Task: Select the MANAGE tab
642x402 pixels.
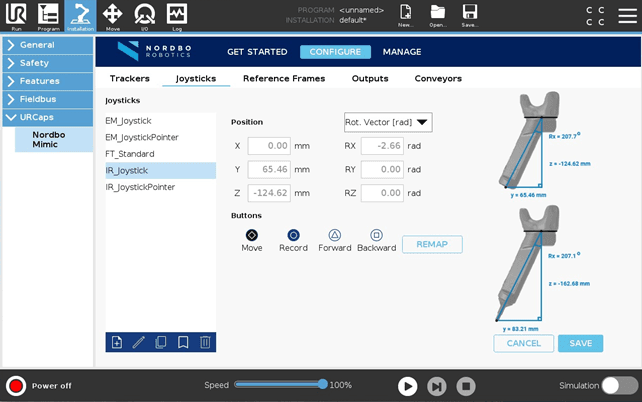Action: [x=401, y=52]
